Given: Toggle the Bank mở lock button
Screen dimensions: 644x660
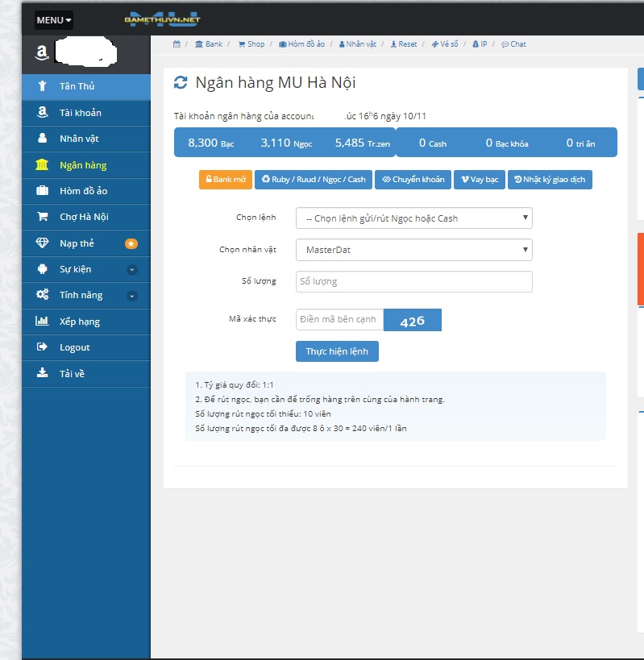Looking at the screenshot, I should (226, 180).
